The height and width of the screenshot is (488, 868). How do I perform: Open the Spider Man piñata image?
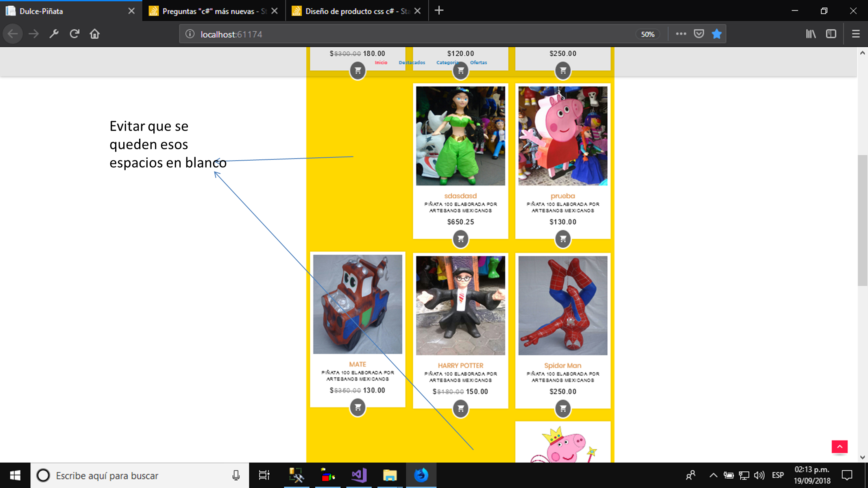click(x=563, y=305)
